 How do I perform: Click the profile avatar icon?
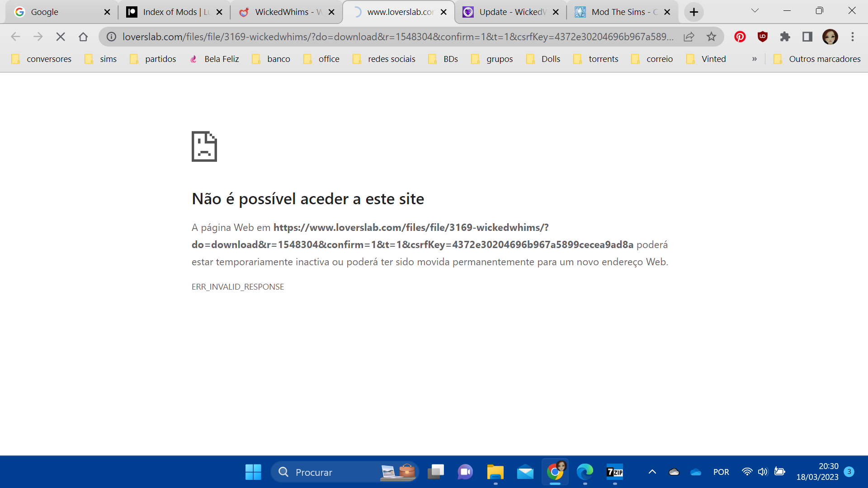pyautogui.click(x=831, y=37)
